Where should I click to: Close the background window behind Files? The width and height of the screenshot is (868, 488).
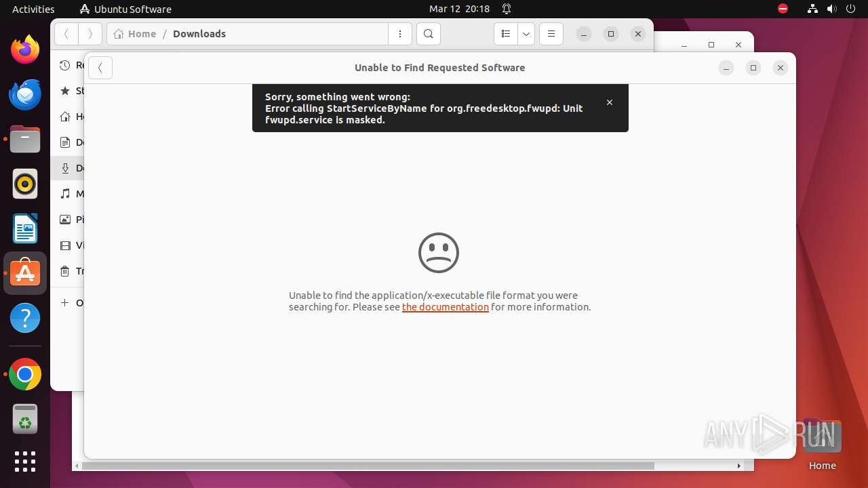click(738, 45)
